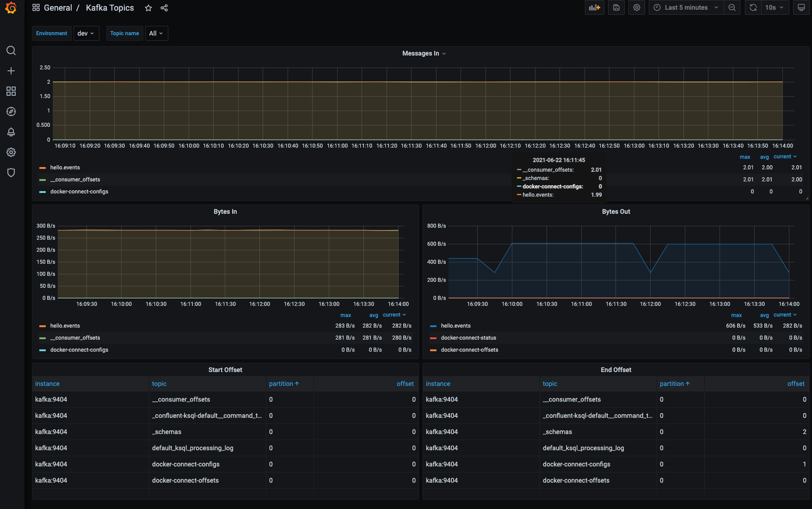Toggle docker-connect-offsets series in Bytes Out legend
The image size is (812, 509).
(x=469, y=350)
